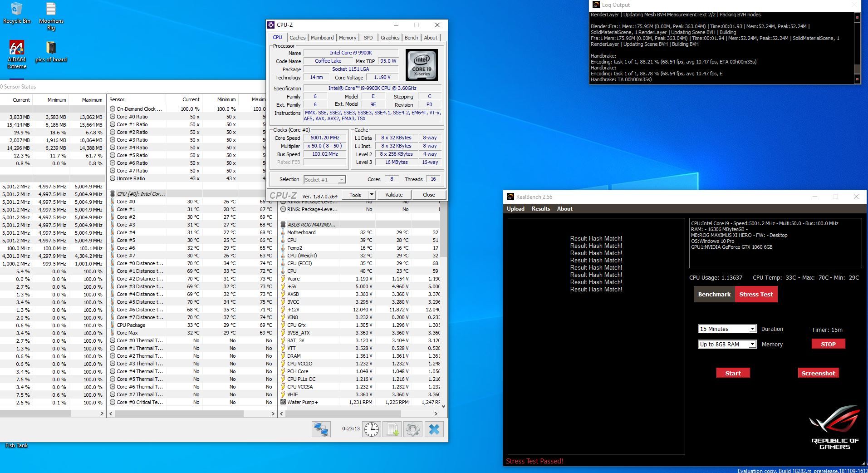Click the HWiNFO clock reset timer icon
This screenshot has width=868, height=473.
[371, 429]
